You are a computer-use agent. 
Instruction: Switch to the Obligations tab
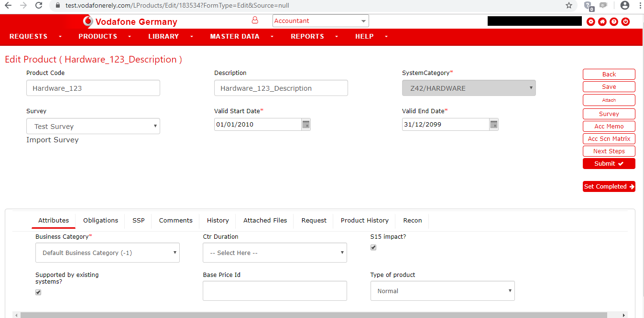[100, 221]
